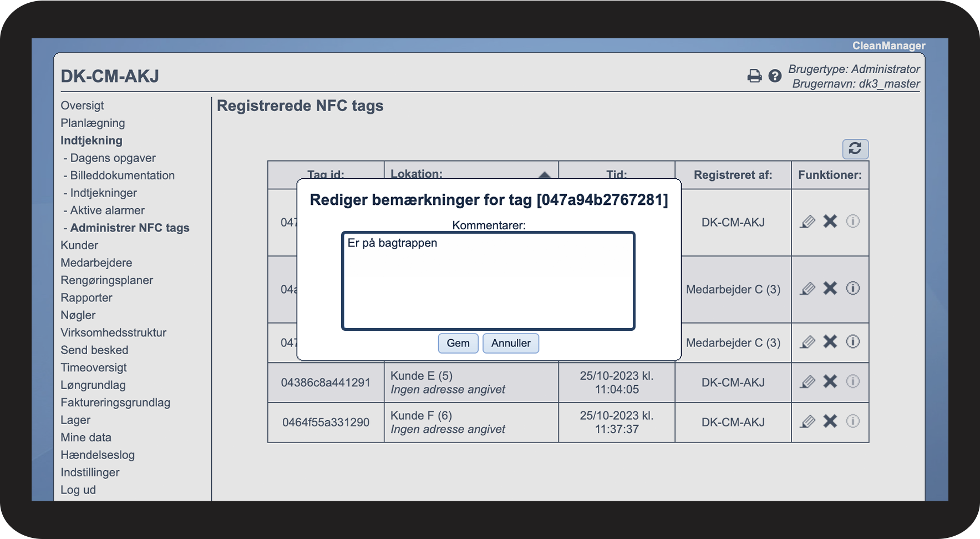Save the comment with Gem button
The image size is (980, 539).
[x=458, y=343]
